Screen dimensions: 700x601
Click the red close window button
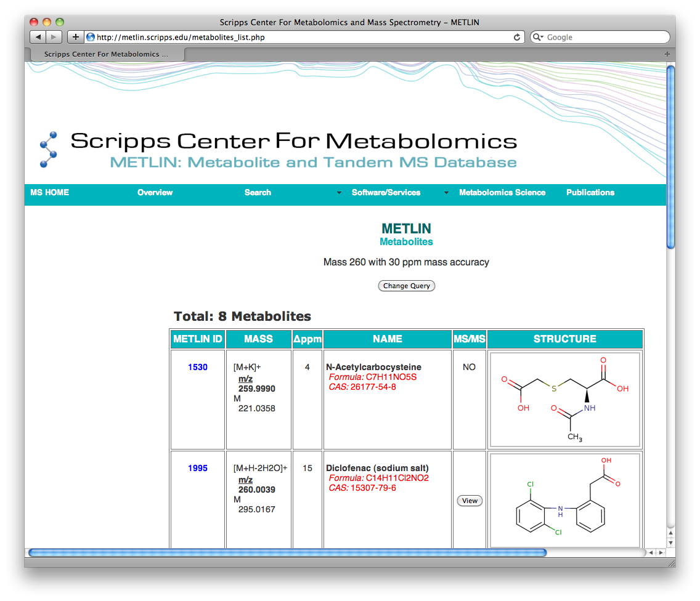pos(34,22)
